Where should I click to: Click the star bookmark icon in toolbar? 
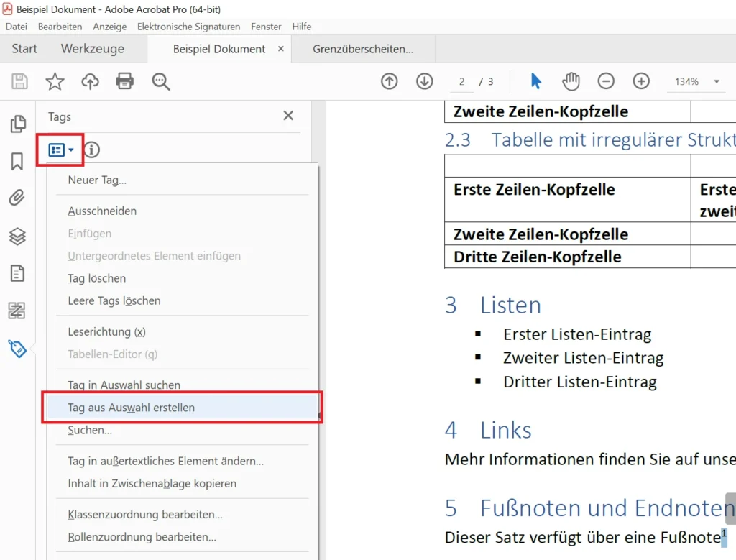[x=55, y=81]
